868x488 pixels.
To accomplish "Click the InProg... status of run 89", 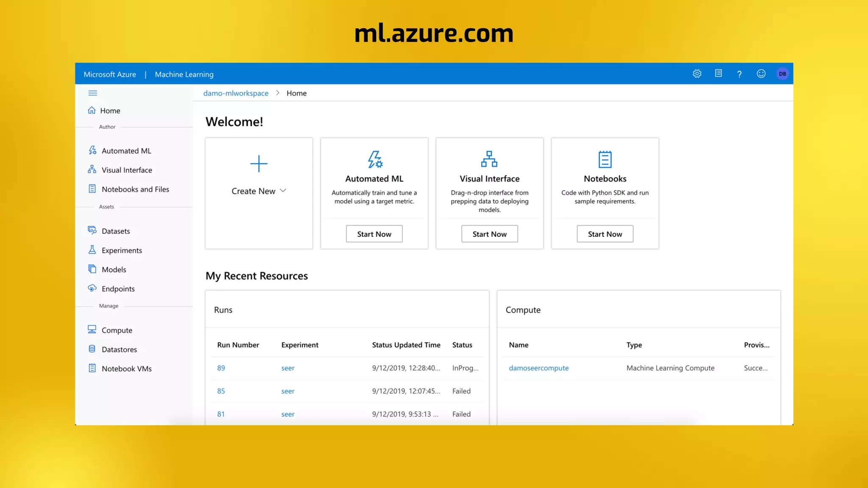I will 465,368.
